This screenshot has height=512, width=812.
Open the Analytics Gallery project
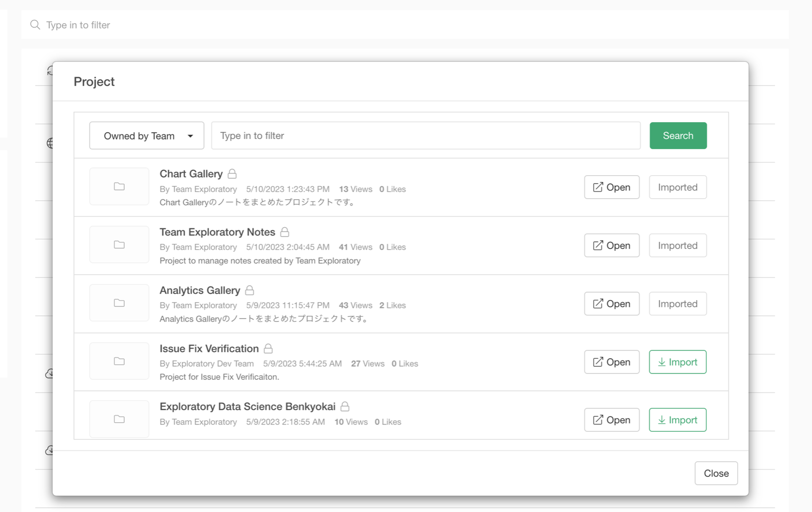(612, 304)
